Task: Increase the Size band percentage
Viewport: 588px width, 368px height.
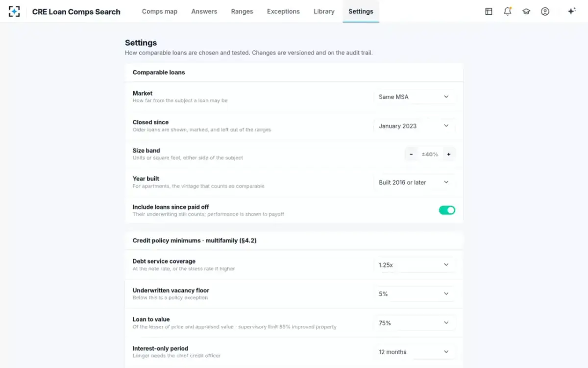Action: (x=449, y=154)
